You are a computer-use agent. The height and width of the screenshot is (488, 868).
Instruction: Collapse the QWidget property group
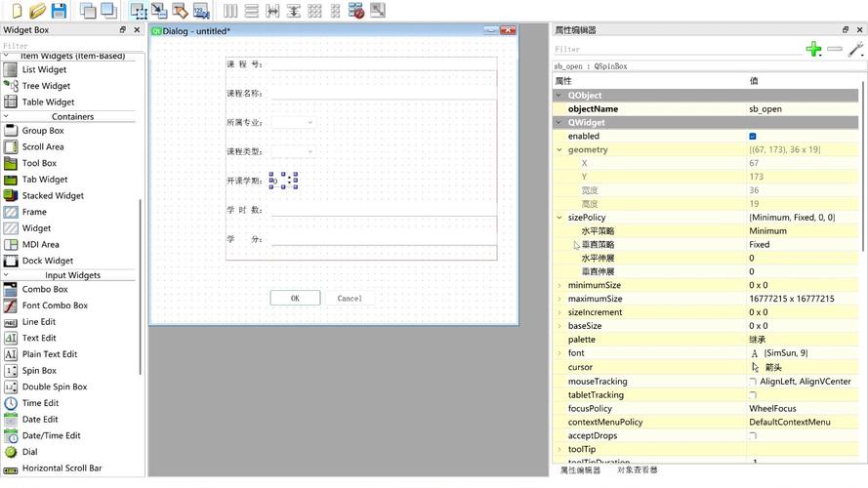click(x=558, y=122)
